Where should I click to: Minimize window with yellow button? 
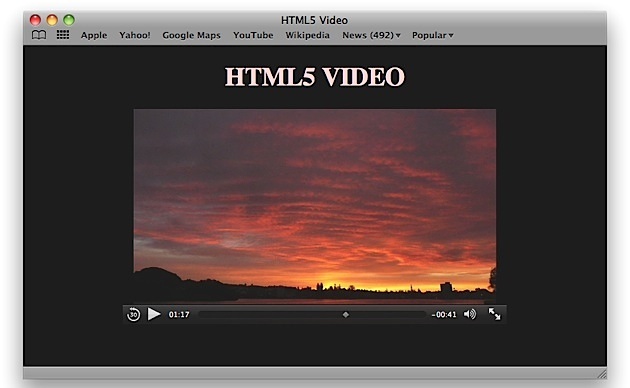pos(52,20)
